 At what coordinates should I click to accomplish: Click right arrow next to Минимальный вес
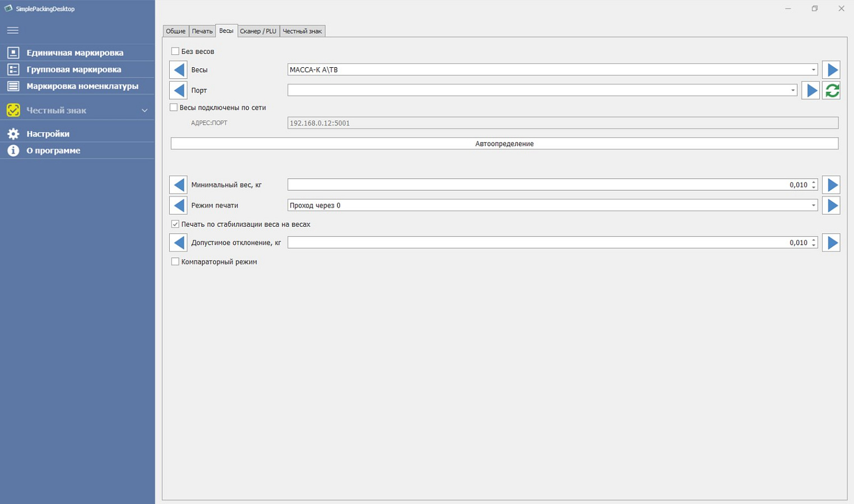pos(832,185)
